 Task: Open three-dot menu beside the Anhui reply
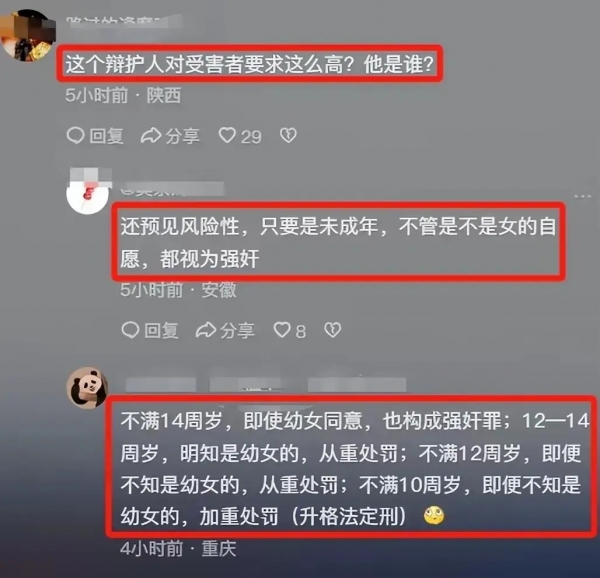click(583, 196)
